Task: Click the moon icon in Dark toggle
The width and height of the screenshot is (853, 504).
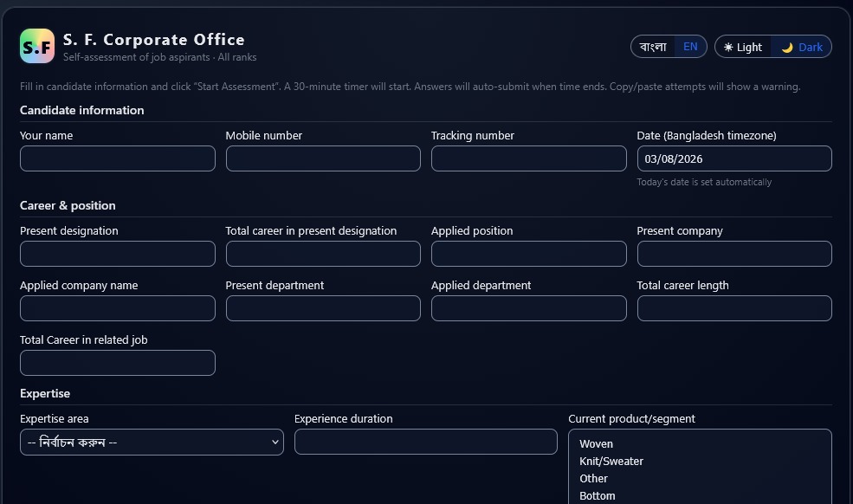Action: coord(787,48)
